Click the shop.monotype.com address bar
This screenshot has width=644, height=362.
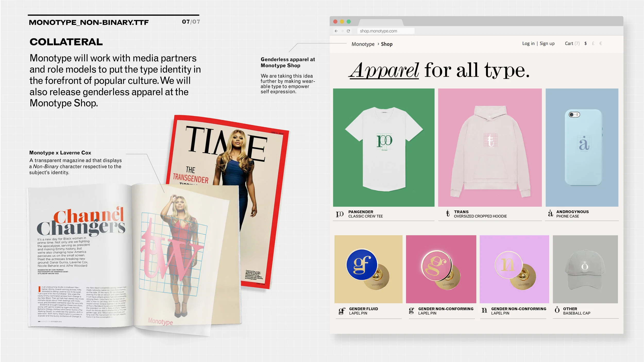pyautogui.click(x=386, y=31)
